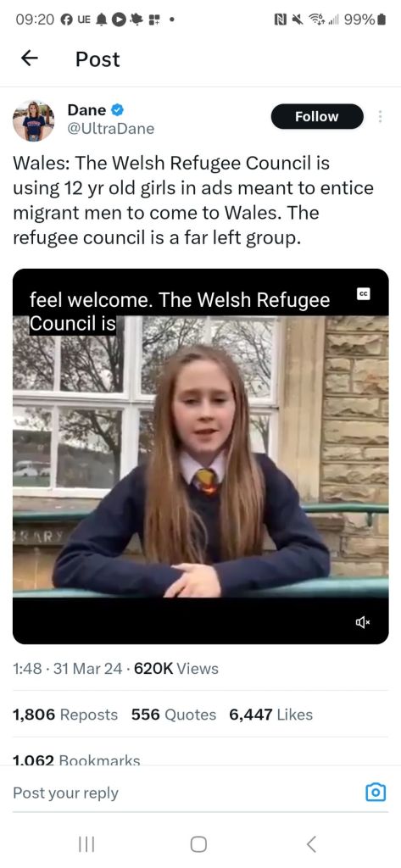401x868 pixels.
Task: Tap the Android back navigation chevron
Action: [311, 844]
